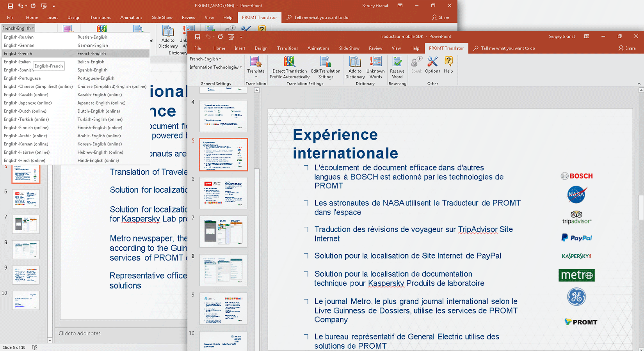
Task: Click spell check icon in status bar
Action: [34, 347]
